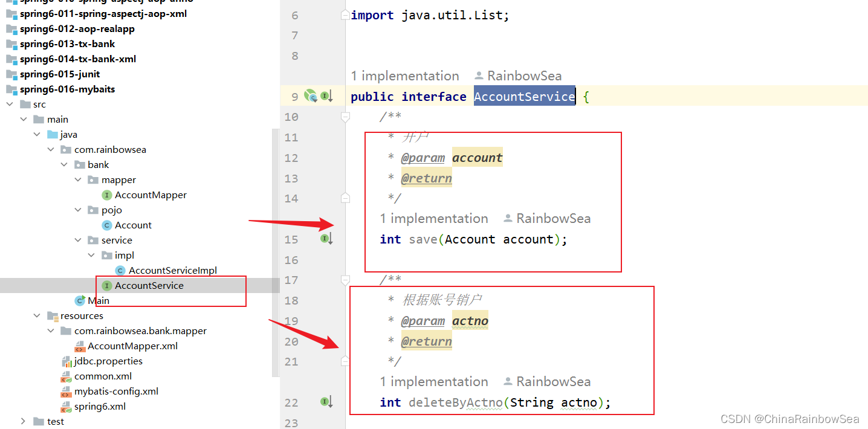The width and height of the screenshot is (868, 429).
Task: Click the jdbc.properties file icon
Action: [66, 361]
